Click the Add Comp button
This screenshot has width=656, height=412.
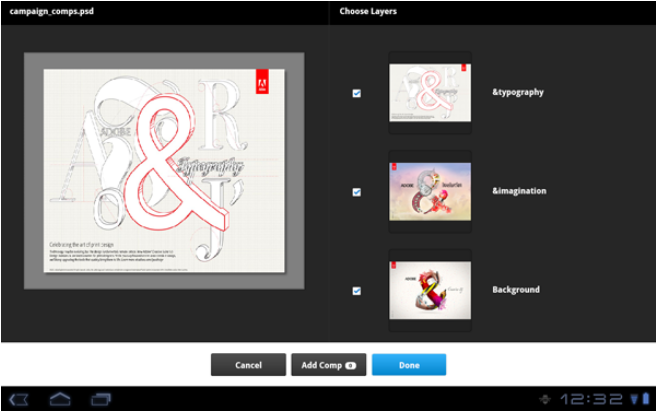click(329, 365)
